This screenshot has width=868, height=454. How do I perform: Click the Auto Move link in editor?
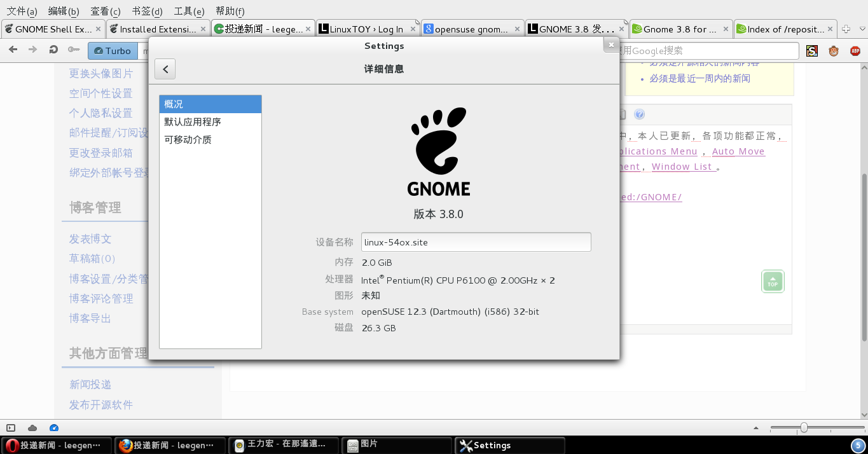click(x=738, y=151)
